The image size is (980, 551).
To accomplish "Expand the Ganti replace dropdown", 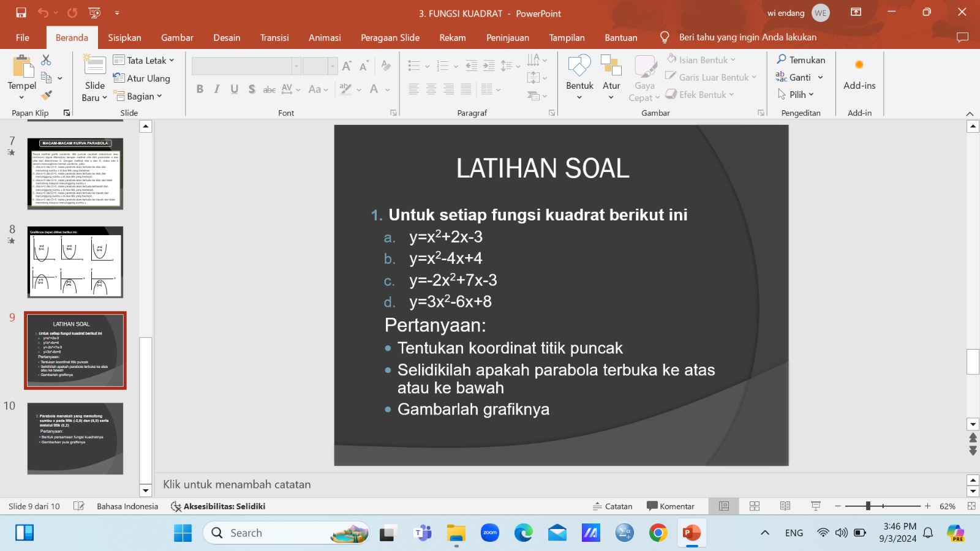I will 820,78.
